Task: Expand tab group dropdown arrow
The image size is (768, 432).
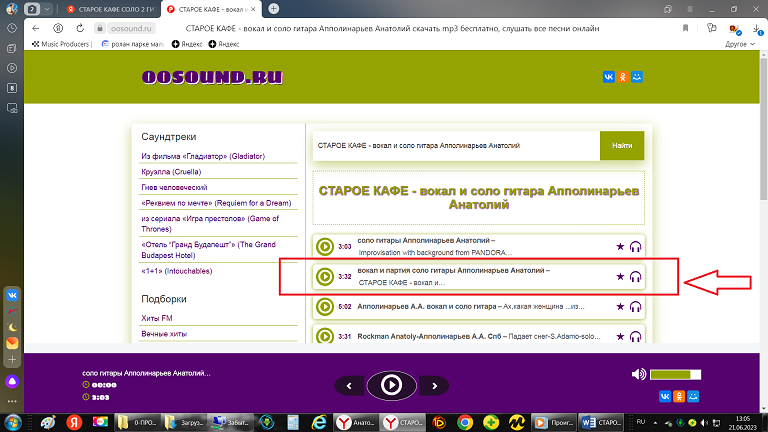Action: [x=47, y=9]
